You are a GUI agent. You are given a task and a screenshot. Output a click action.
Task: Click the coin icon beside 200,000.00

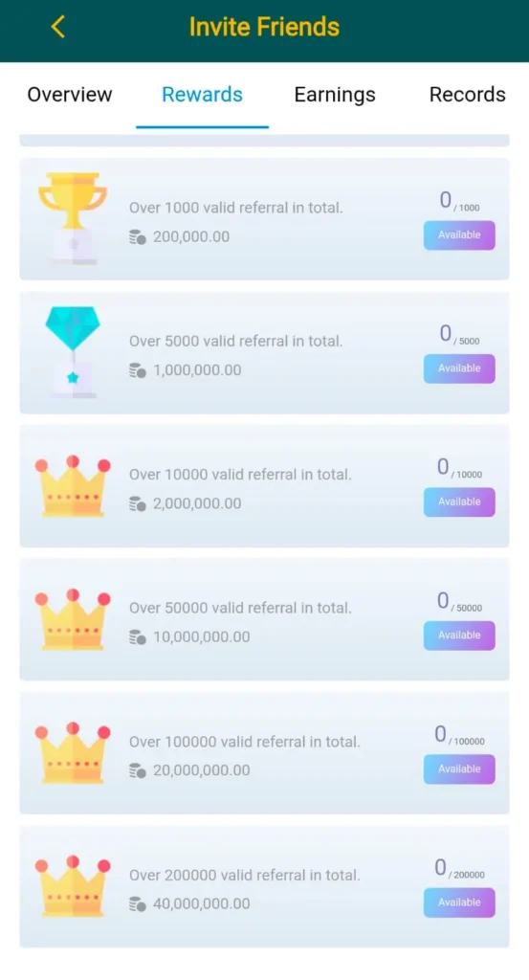(x=138, y=237)
